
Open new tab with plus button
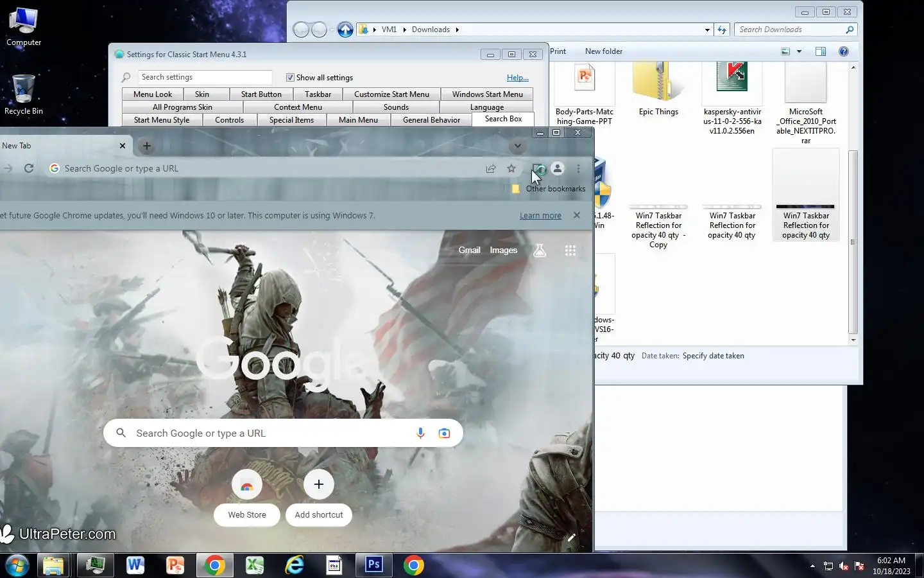147,146
